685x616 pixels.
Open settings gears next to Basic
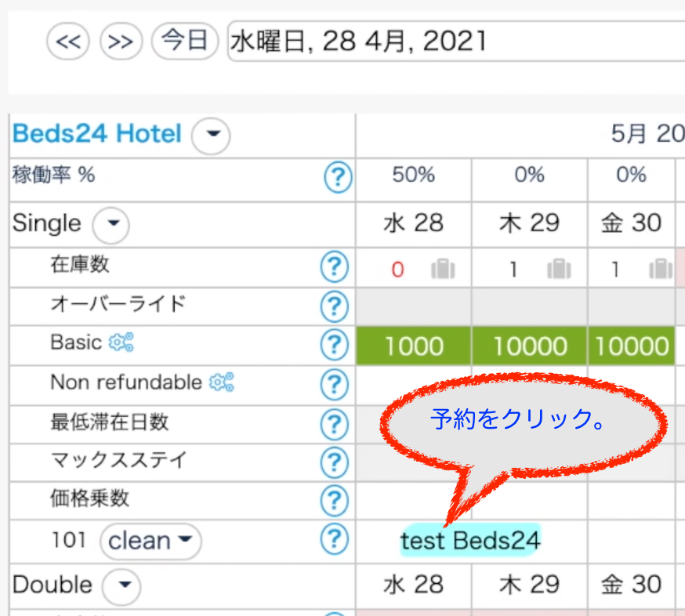click(x=121, y=342)
